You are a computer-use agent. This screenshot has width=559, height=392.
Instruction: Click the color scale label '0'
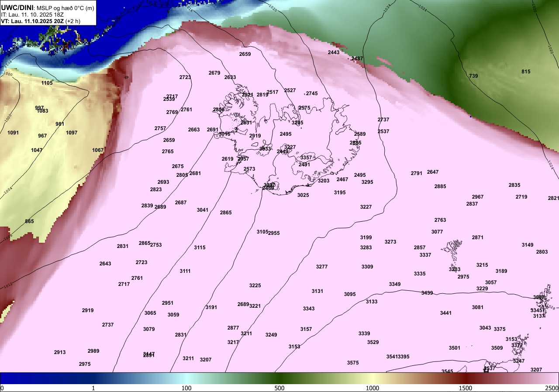[x=2, y=388]
